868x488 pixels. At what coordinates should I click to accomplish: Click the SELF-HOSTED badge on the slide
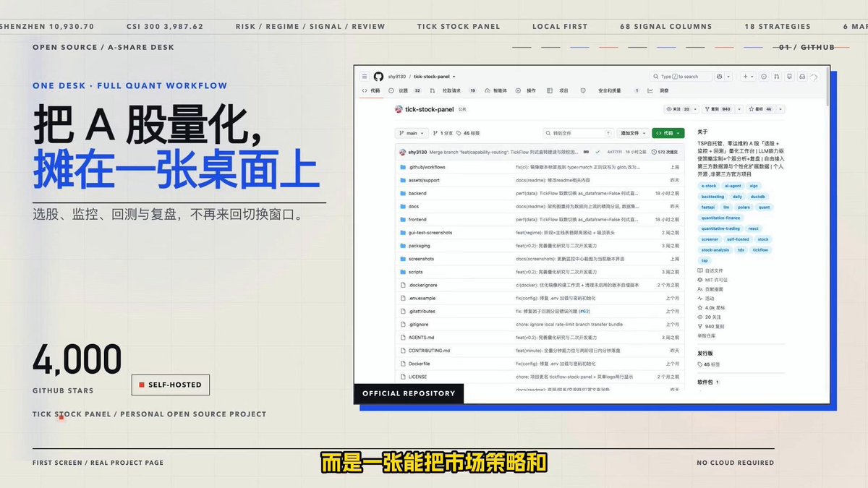click(x=171, y=385)
